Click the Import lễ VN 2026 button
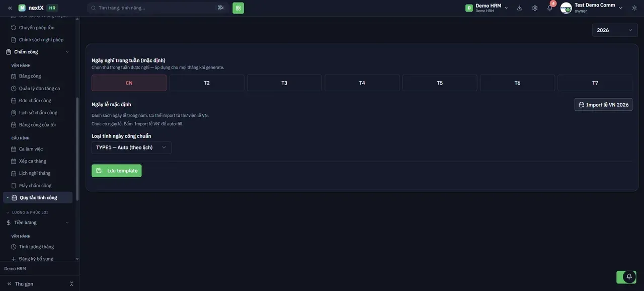Image resolution: width=644 pixels, height=291 pixels. 603,105
